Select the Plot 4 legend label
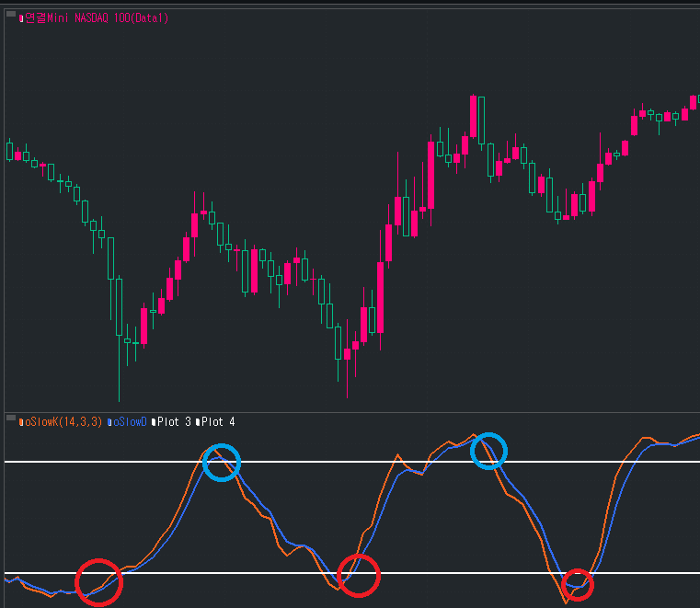700x608 pixels. pyautogui.click(x=218, y=422)
